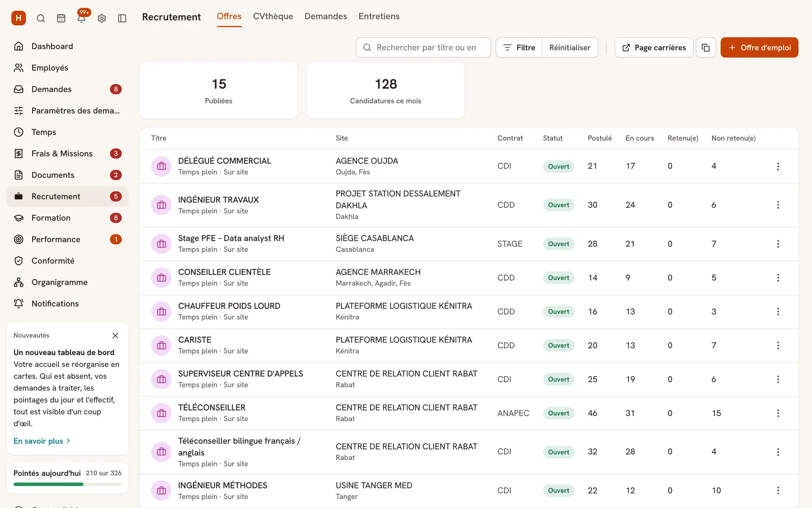Click the Réinitialiser button

click(x=570, y=48)
